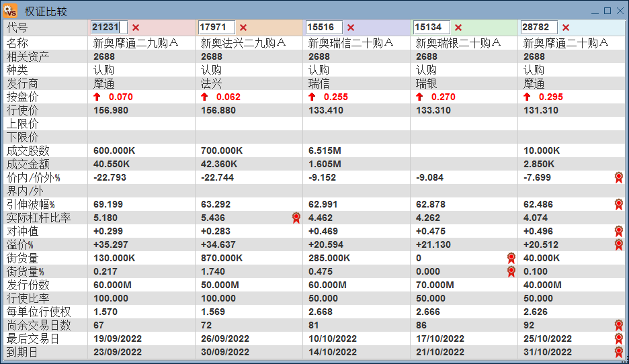The height and width of the screenshot is (364, 629).
Task: Click the ribbon icon in 到期日 row
Action: click(619, 352)
